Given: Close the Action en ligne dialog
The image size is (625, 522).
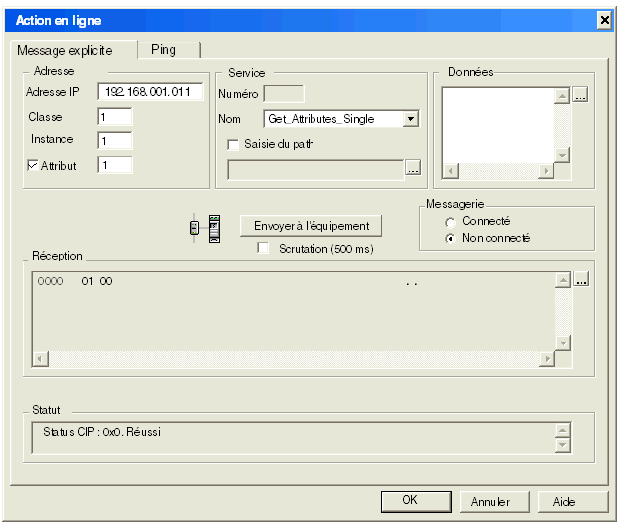Looking at the screenshot, I should (604, 20).
